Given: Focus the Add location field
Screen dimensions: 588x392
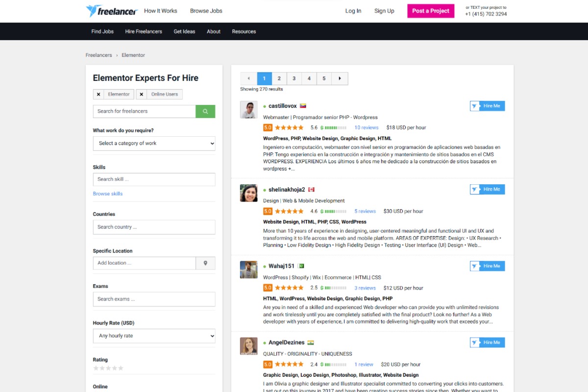Looking at the screenshot, I should pos(144,263).
